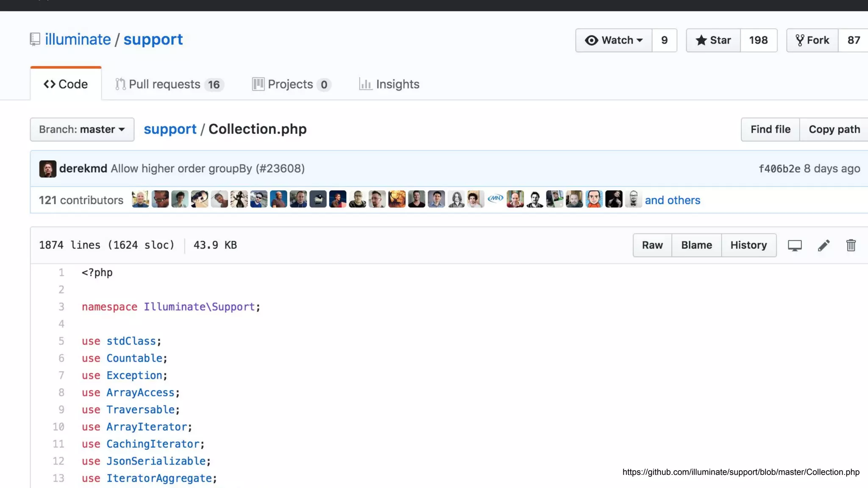Click the Find file button
868x488 pixels.
pyautogui.click(x=770, y=129)
